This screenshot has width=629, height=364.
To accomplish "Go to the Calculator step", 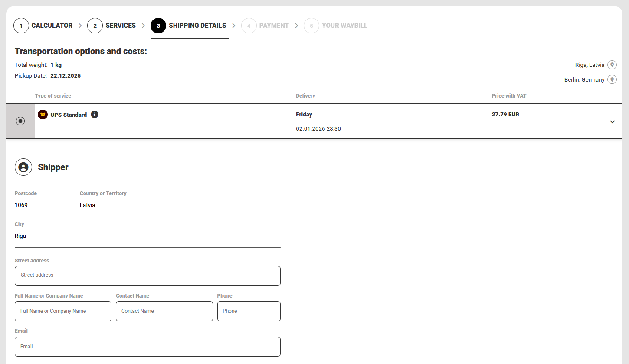I will pos(52,26).
